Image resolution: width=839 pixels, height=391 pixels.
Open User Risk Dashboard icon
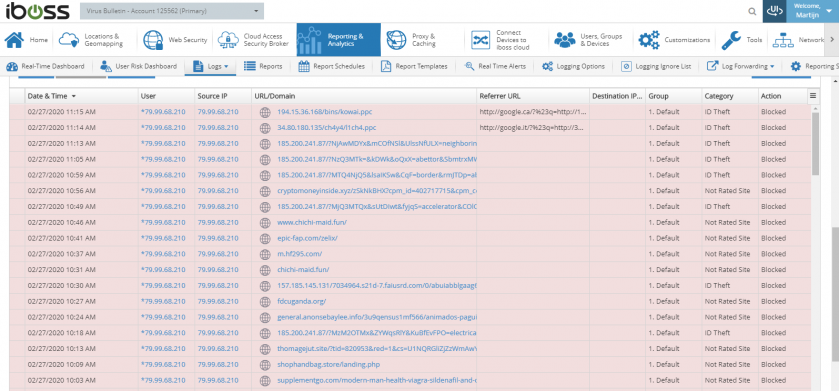tap(106, 66)
